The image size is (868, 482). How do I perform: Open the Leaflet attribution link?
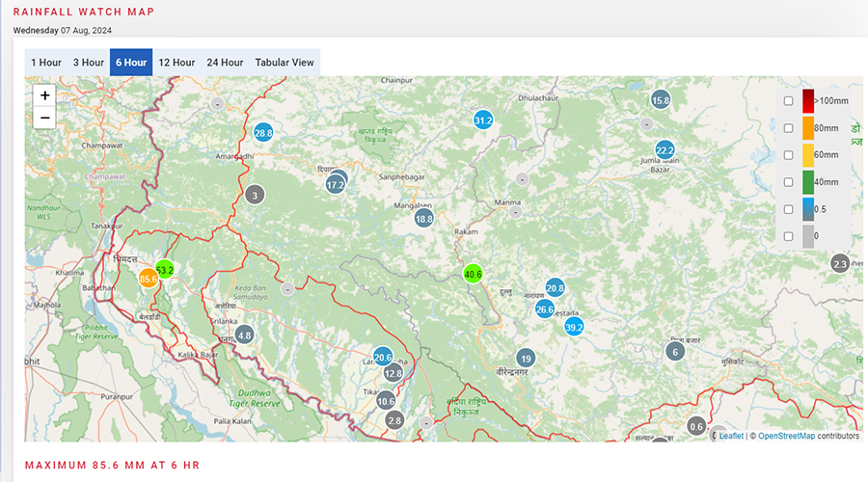click(x=730, y=436)
